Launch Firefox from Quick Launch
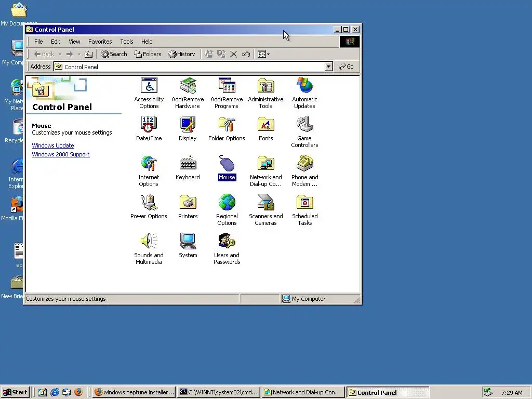This screenshot has height=399, width=532. pos(78,392)
